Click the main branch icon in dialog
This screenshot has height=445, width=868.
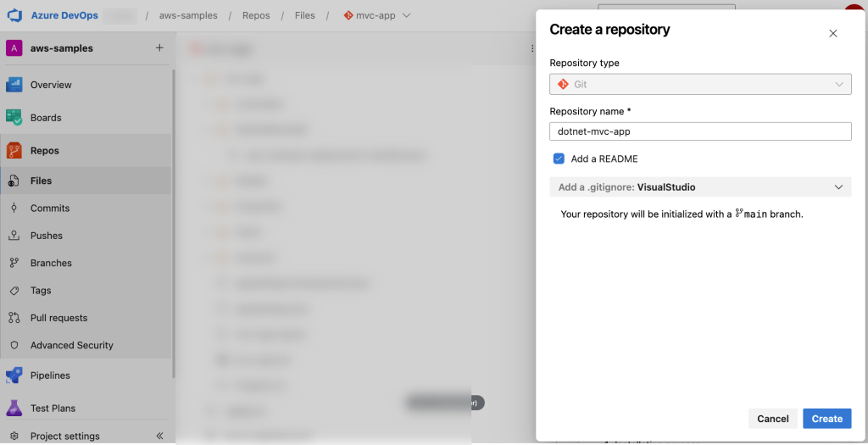click(739, 213)
